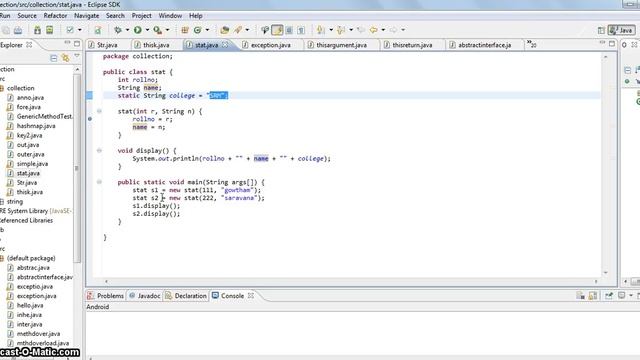The width and height of the screenshot is (640, 360).
Task: Open the Android Virtual Device Manager icon
Action: [x=49, y=30]
